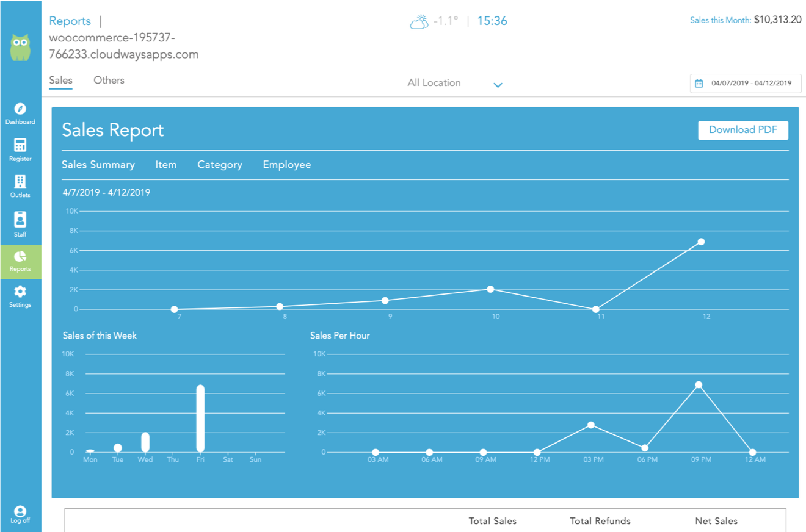This screenshot has width=806, height=532.
Task: Switch to the Sales tab
Action: pyautogui.click(x=60, y=81)
